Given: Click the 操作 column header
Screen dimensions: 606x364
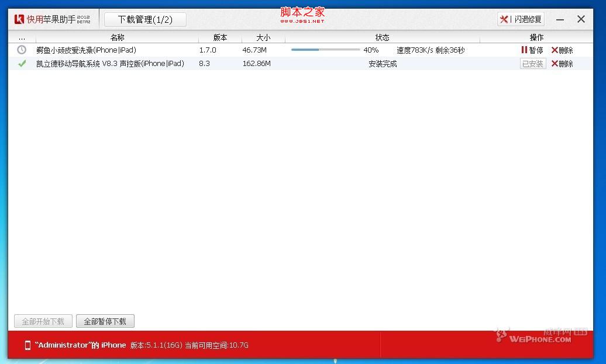Looking at the screenshot, I should click(536, 37).
